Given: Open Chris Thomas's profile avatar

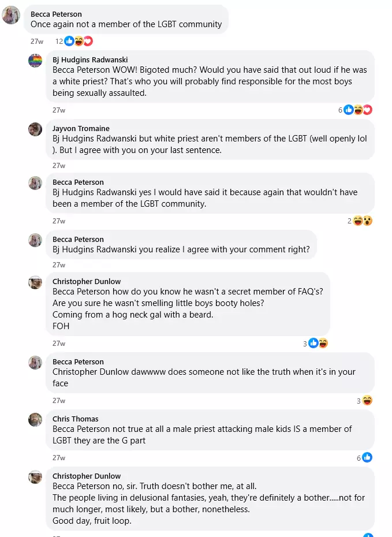Looking at the screenshot, I should 35,420.
